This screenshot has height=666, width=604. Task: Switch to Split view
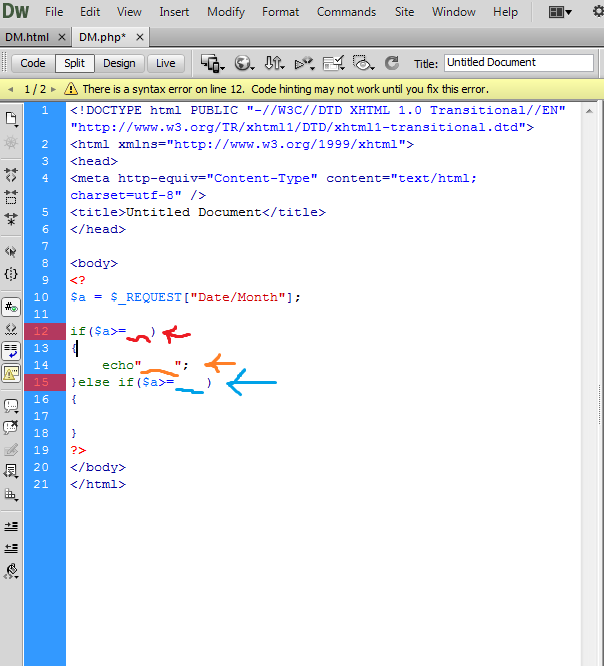[74, 63]
